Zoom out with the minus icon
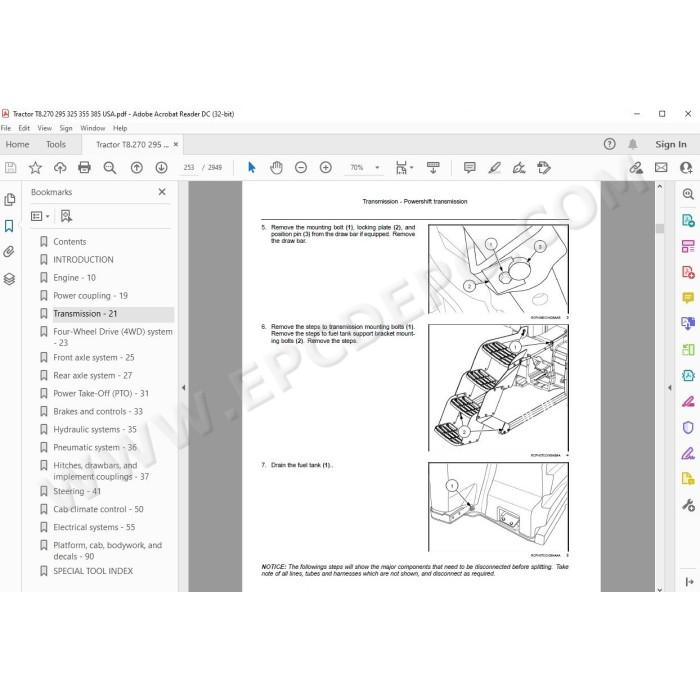700x700 pixels. (x=301, y=168)
